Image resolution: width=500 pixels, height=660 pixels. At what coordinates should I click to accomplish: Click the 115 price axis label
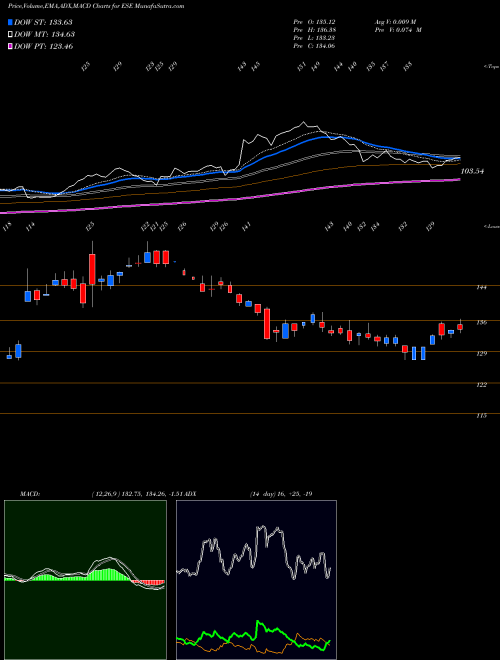482,415
